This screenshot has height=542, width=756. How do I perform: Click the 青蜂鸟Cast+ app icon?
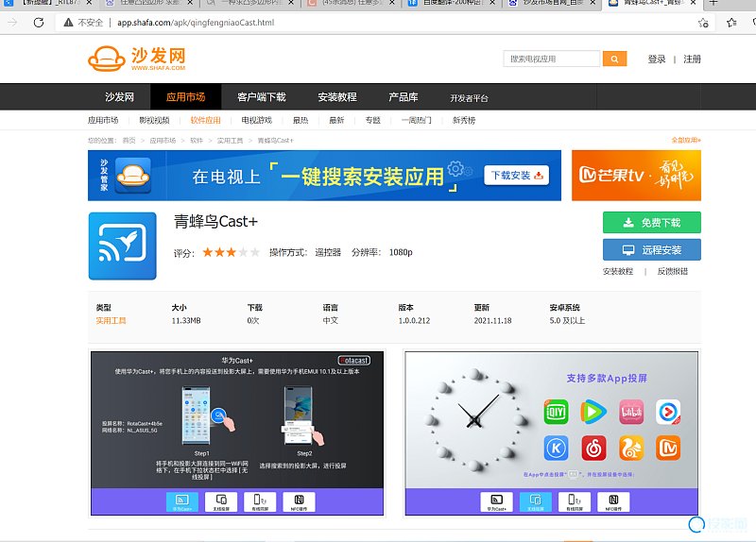123,246
